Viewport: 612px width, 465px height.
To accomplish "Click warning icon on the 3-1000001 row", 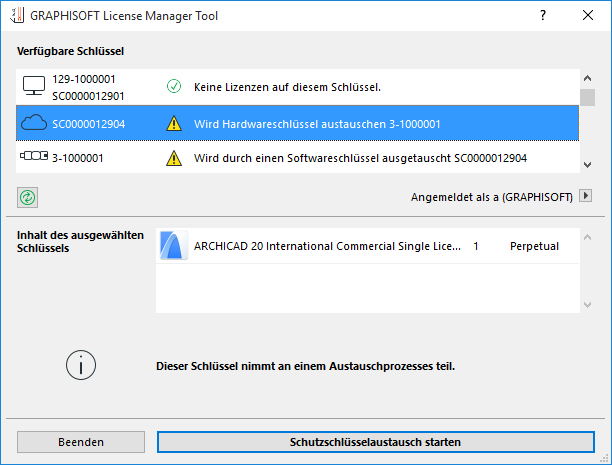I will click(174, 158).
